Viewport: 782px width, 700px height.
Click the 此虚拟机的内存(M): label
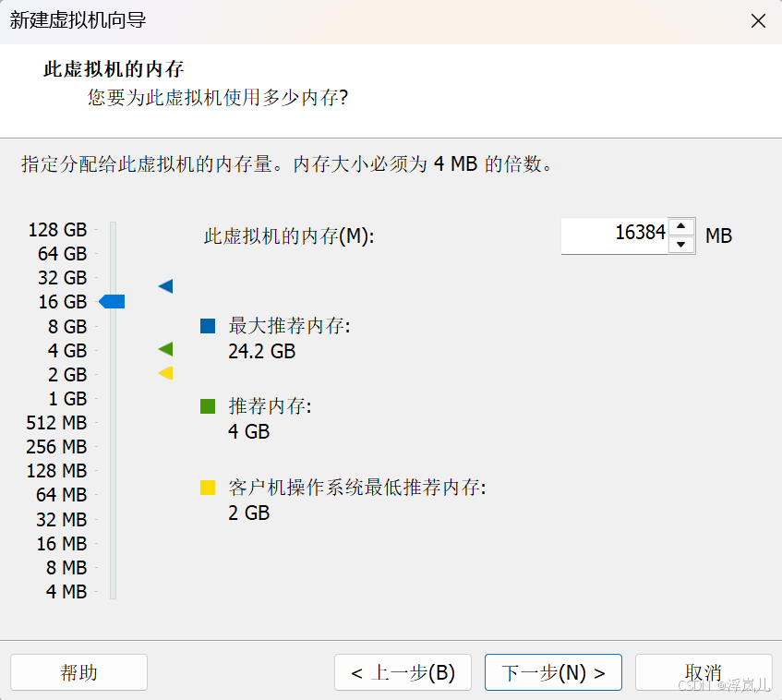click(x=289, y=236)
